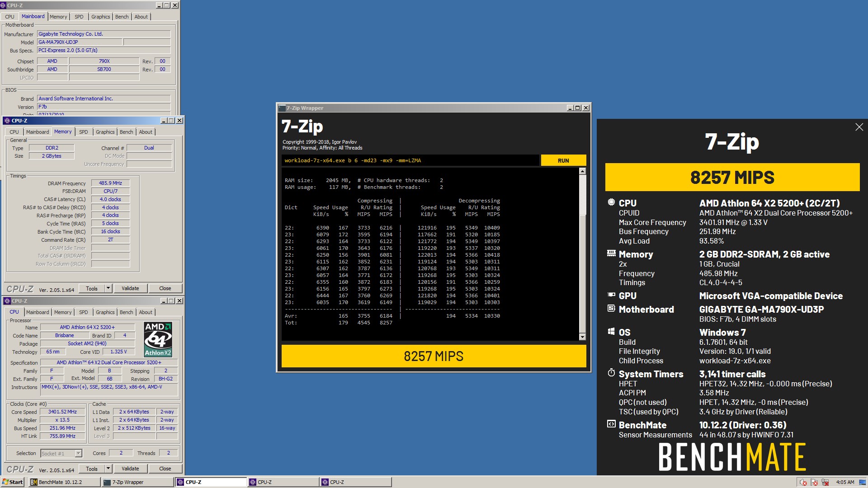Click the BenchMate 10.12.2 taskbar button

pos(64,482)
